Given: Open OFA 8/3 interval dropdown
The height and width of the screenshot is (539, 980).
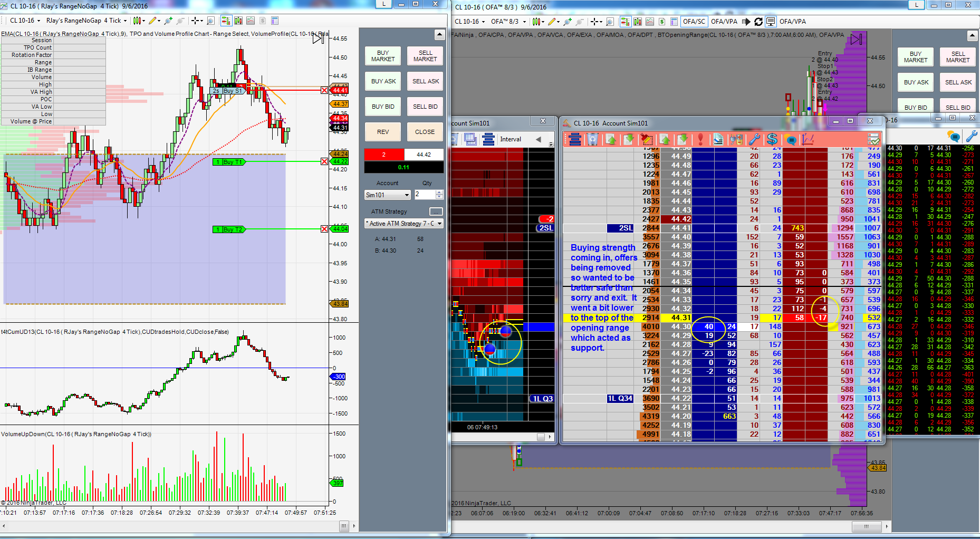Looking at the screenshot, I should (x=508, y=22).
